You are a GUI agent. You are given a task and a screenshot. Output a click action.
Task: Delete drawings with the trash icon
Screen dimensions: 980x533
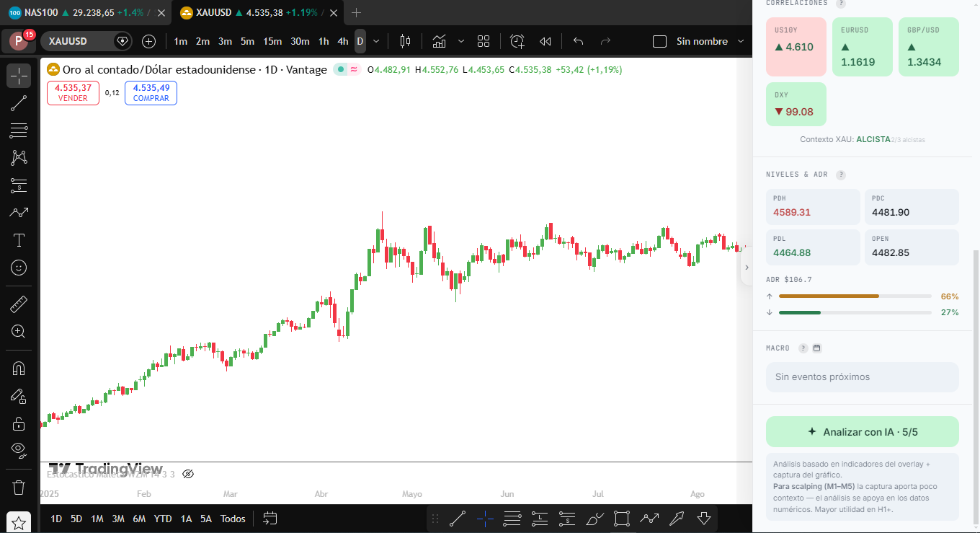[19, 487]
